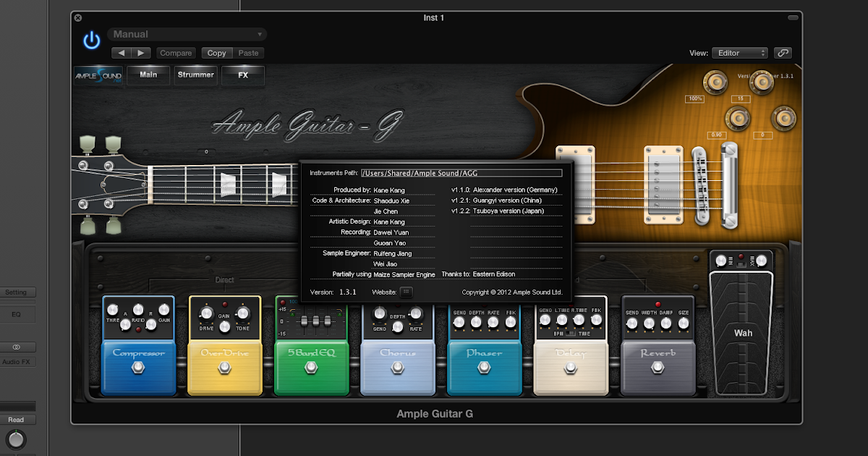
Task: Toggle the OverDrive pedal footswitch
Action: tap(225, 368)
